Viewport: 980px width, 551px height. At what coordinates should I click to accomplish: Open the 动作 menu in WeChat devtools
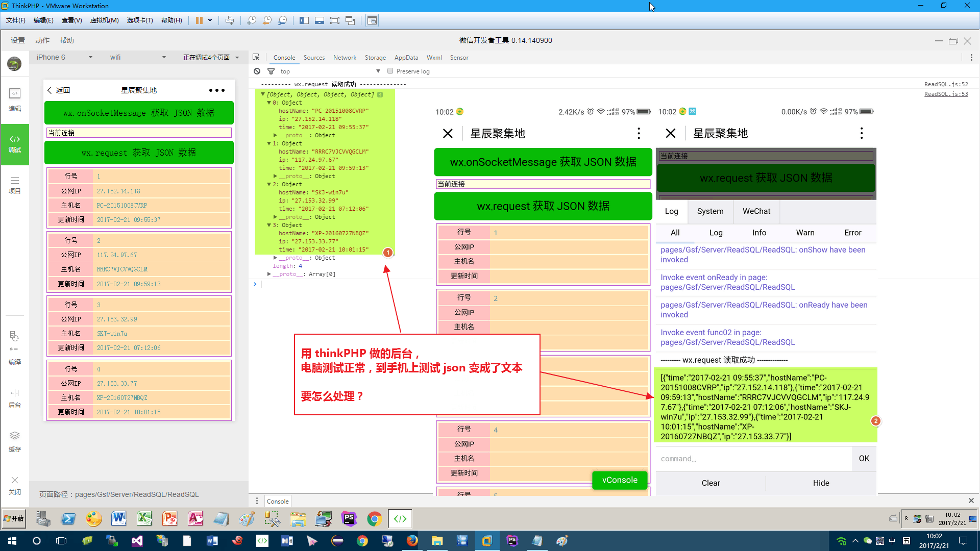(x=42, y=40)
